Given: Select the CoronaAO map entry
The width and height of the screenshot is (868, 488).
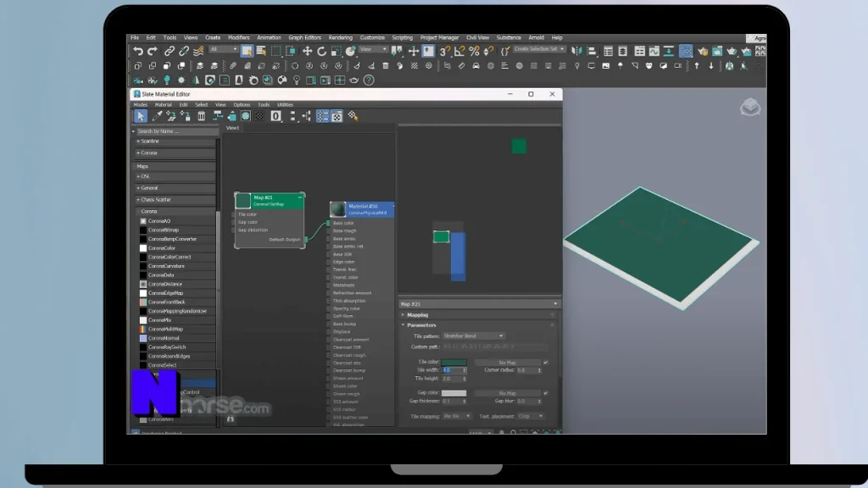Looking at the screenshot, I should point(159,221).
